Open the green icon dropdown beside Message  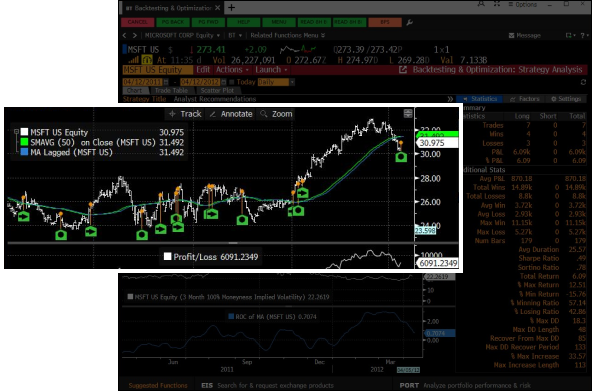570,35
